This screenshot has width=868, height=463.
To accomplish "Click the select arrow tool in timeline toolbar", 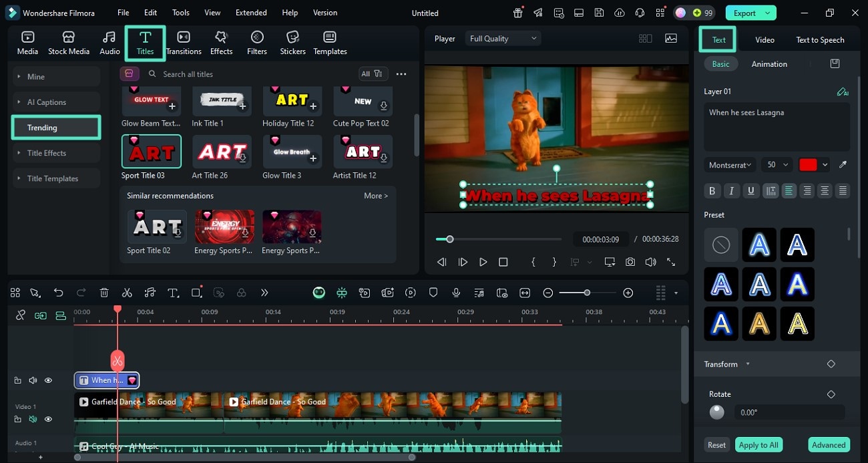I will point(35,293).
